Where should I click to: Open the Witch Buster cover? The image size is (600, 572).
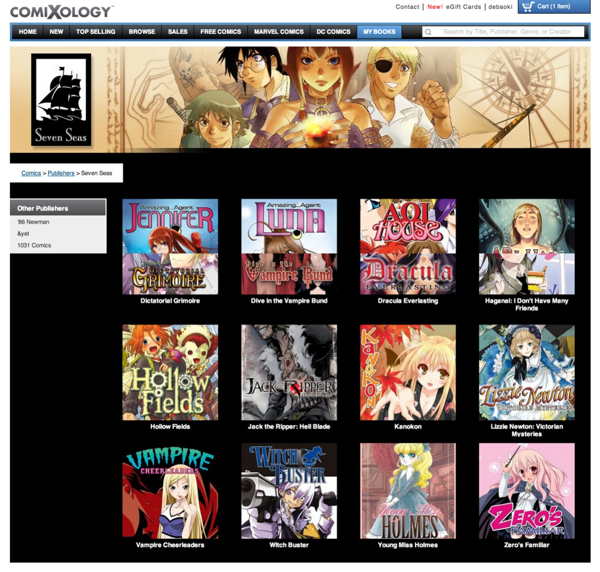(x=289, y=491)
